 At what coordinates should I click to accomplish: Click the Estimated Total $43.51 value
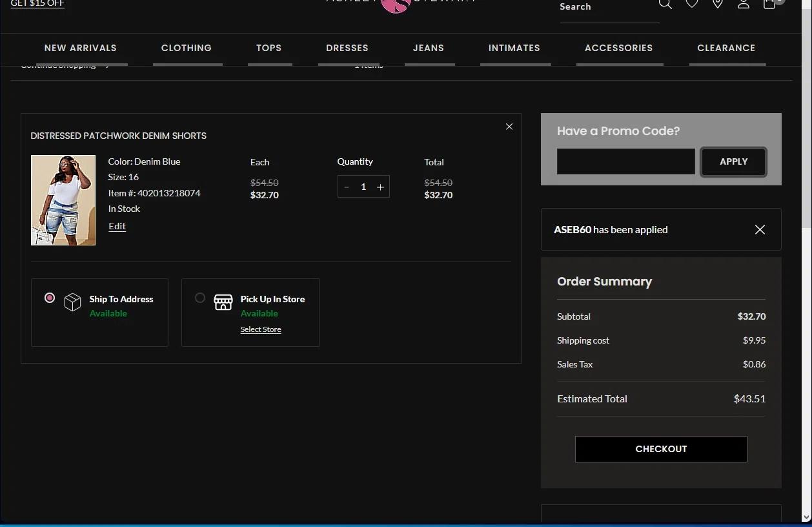click(749, 399)
